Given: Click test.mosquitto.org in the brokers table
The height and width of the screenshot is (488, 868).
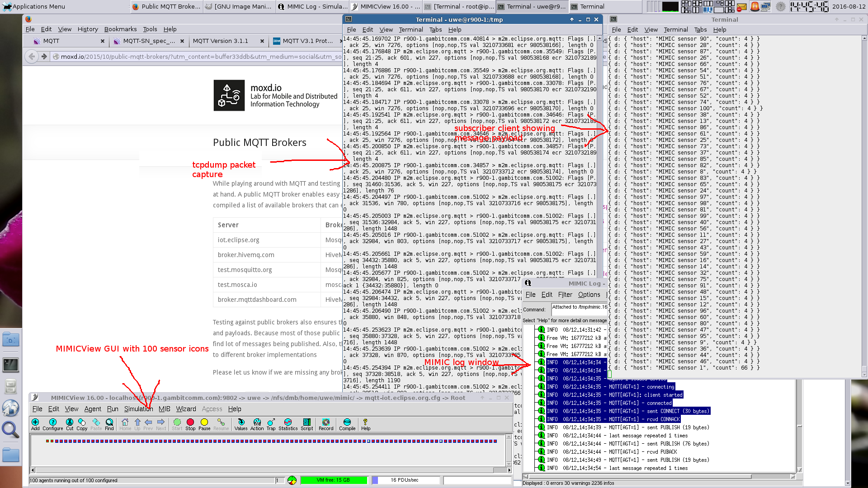Looking at the screenshot, I should (x=245, y=270).
